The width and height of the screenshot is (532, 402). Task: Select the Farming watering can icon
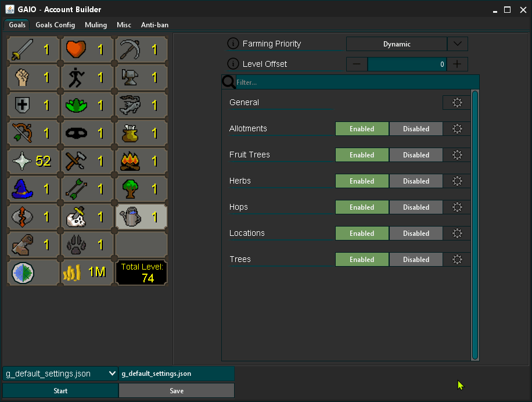[x=130, y=217]
